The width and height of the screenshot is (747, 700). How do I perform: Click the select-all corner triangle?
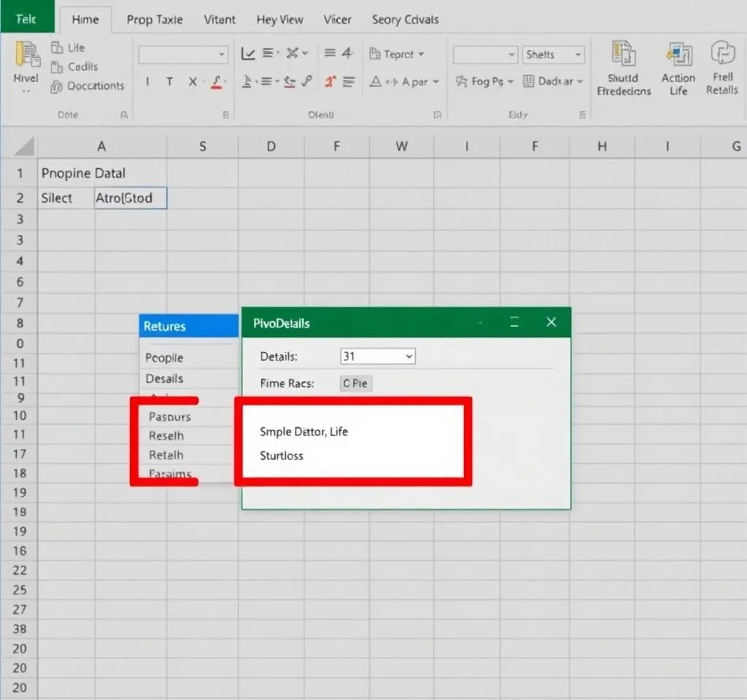coord(26,147)
